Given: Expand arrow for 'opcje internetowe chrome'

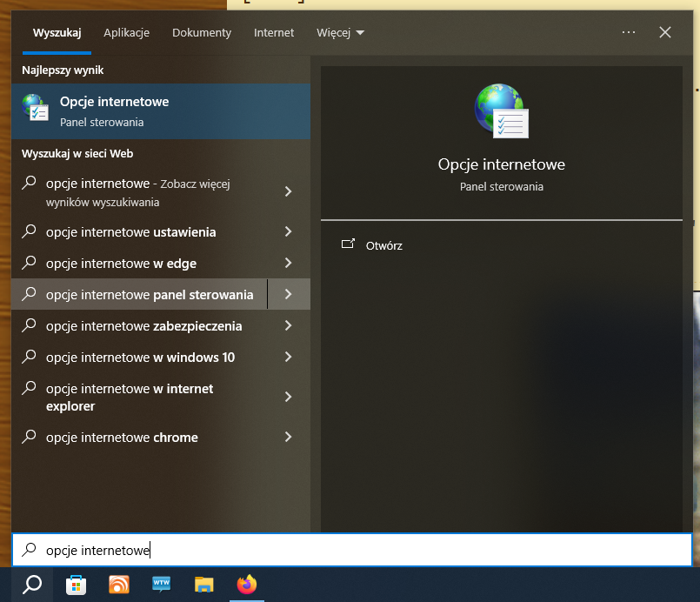Looking at the screenshot, I should tap(289, 437).
